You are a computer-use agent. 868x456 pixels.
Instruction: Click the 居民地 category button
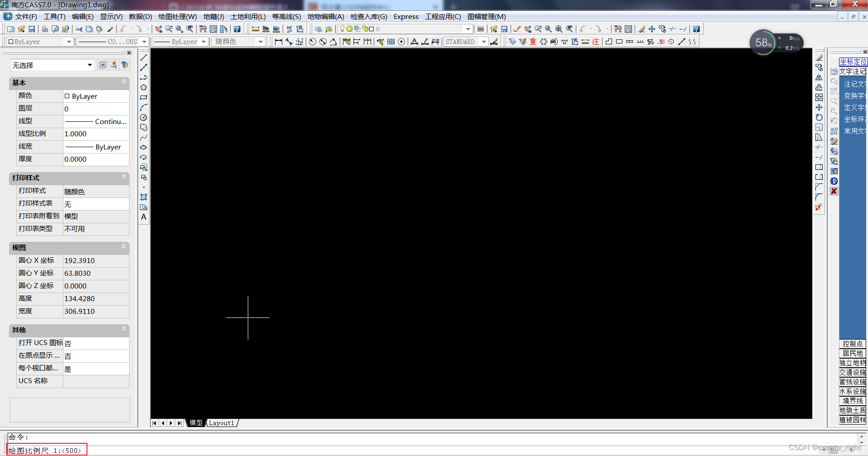853,353
